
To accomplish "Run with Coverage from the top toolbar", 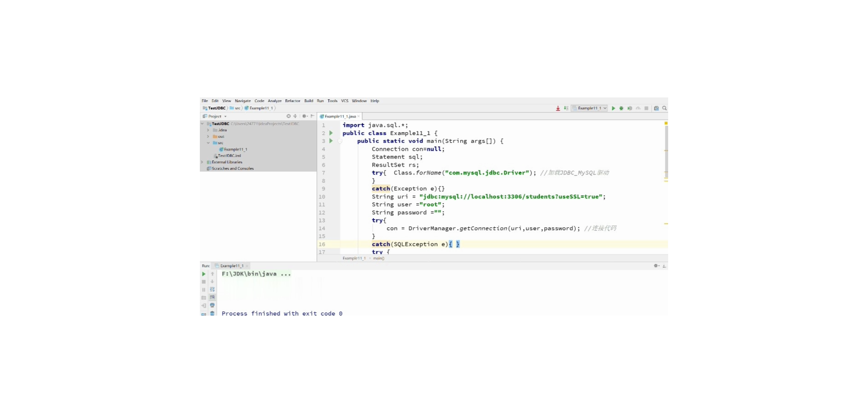I will [630, 108].
